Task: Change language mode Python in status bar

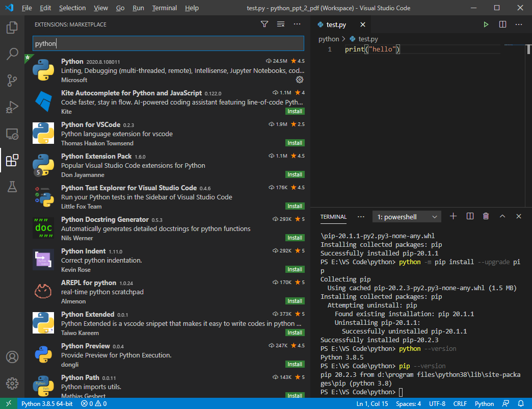Action: click(x=484, y=403)
